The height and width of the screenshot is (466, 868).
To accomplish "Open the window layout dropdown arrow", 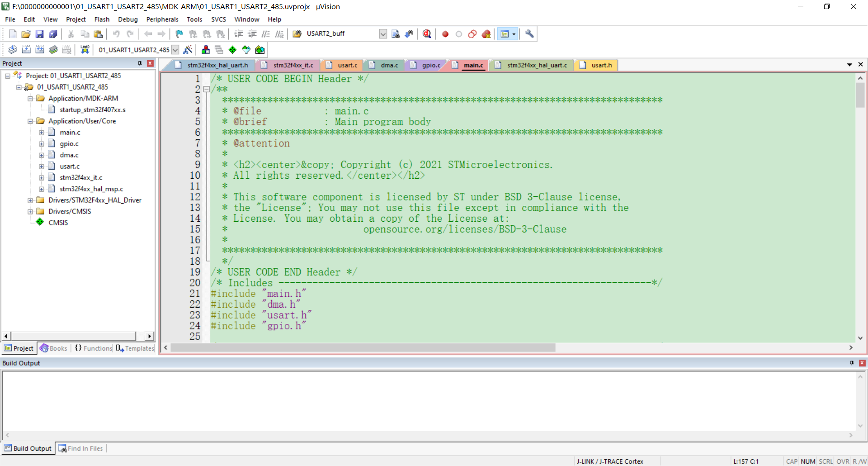I will (x=514, y=34).
